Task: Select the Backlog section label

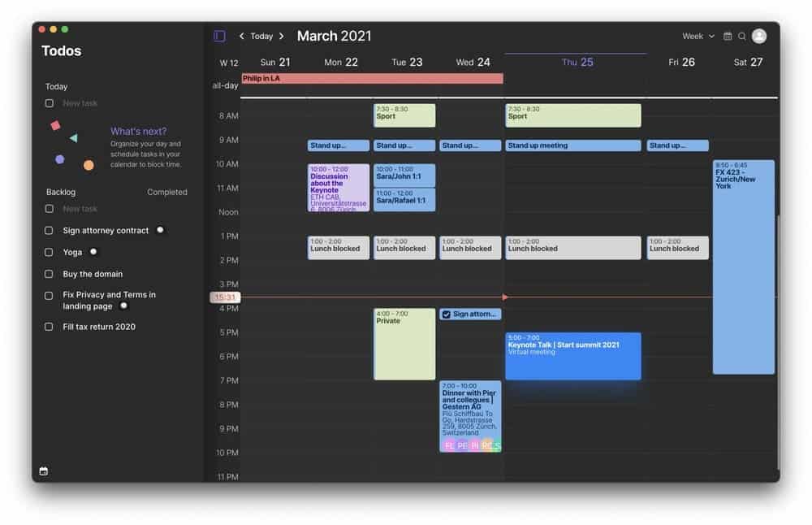Action: pyautogui.click(x=61, y=192)
